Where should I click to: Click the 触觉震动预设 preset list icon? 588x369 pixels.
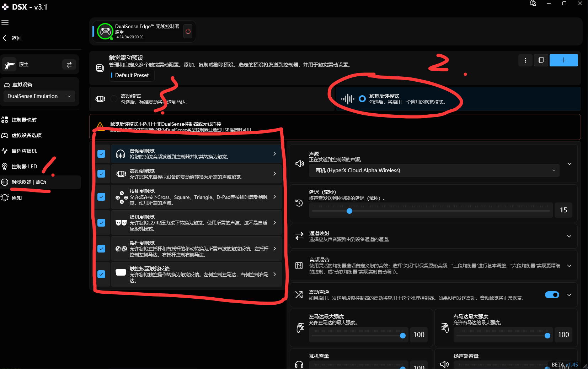click(100, 68)
